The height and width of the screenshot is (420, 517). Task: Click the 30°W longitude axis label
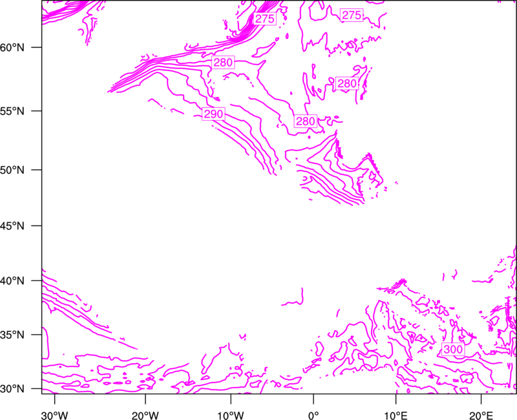click(x=54, y=415)
